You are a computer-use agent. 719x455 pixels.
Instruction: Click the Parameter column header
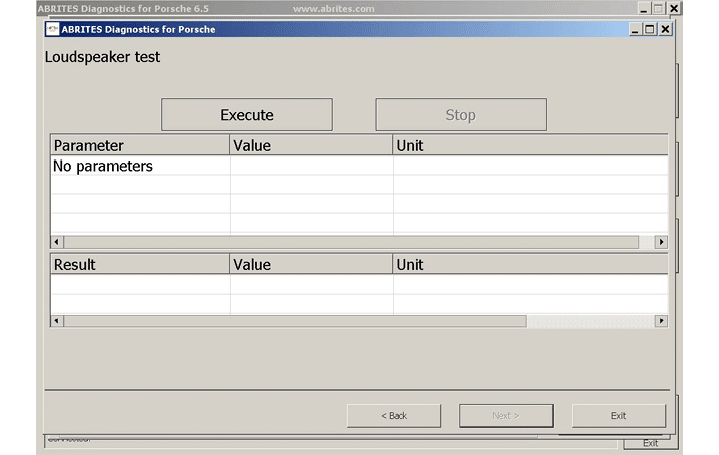pos(140,145)
